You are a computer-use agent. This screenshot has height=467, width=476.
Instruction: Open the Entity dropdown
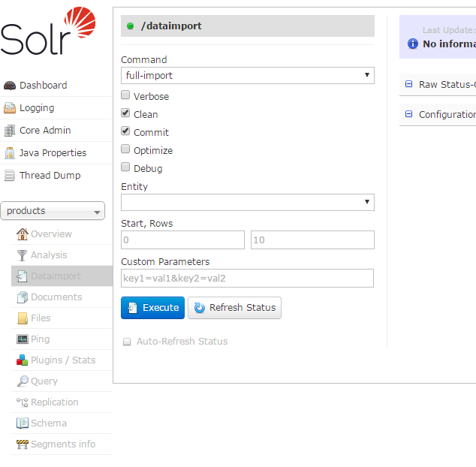click(x=248, y=203)
